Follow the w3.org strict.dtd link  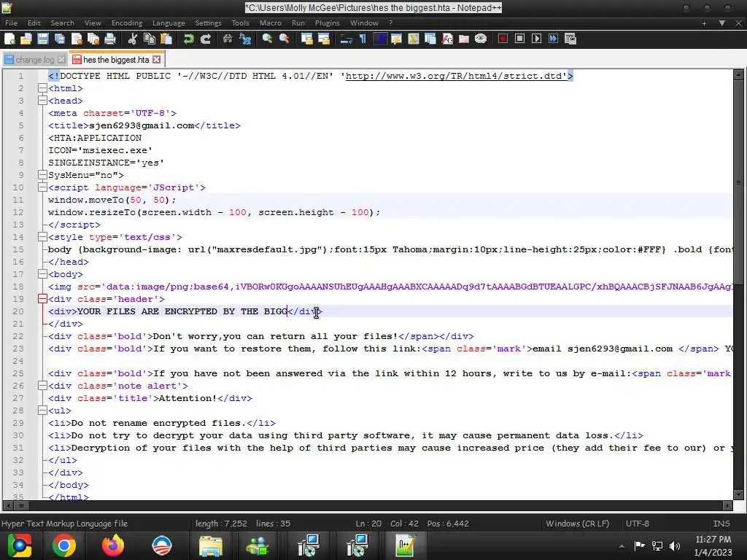point(456,76)
